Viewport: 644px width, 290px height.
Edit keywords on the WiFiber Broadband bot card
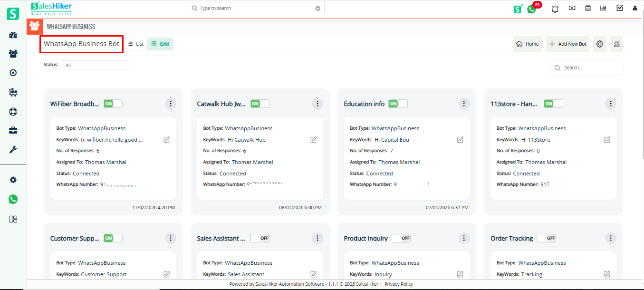[167, 139]
